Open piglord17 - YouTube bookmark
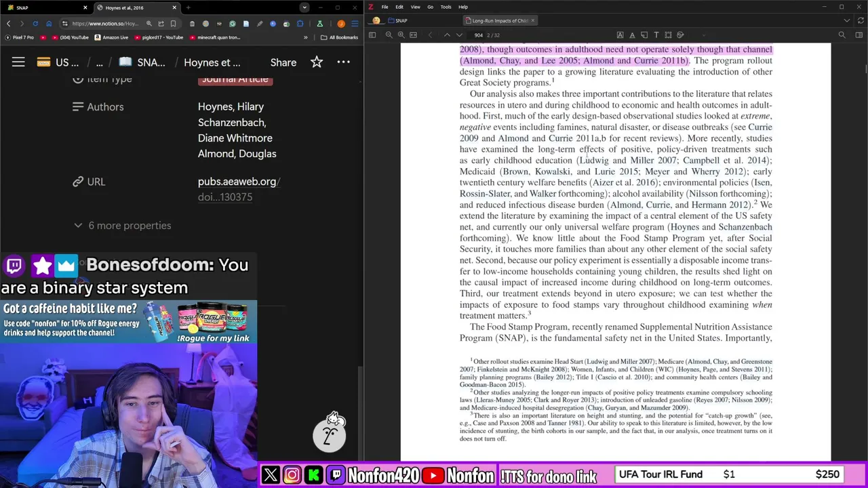Image resolution: width=868 pixels, height=488 pixels. point(159,37)
